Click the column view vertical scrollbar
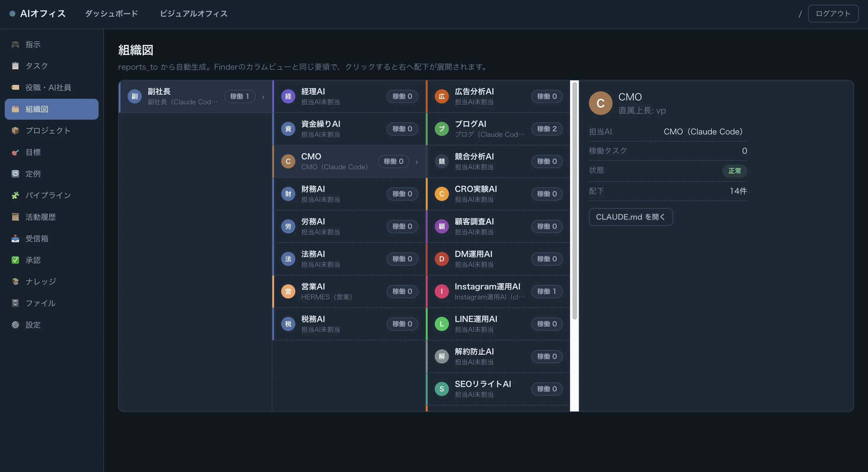This screenshot has height=472, width=868. point(574,201)
